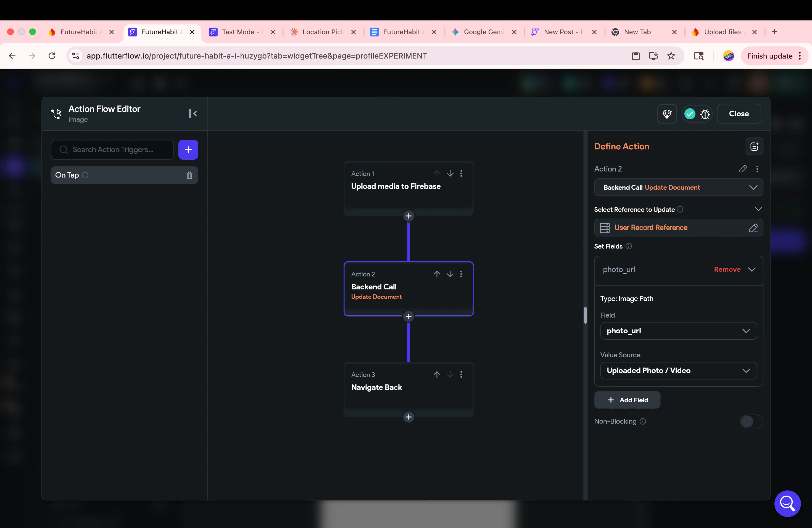Reload the page in Chrome

pyautogui.click(x=52, y=56)
